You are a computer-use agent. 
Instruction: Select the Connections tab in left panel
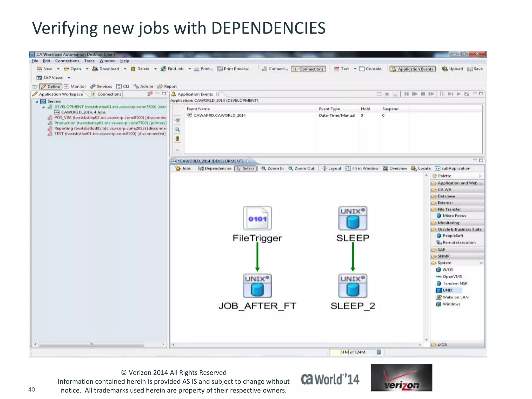pos(107,94)
